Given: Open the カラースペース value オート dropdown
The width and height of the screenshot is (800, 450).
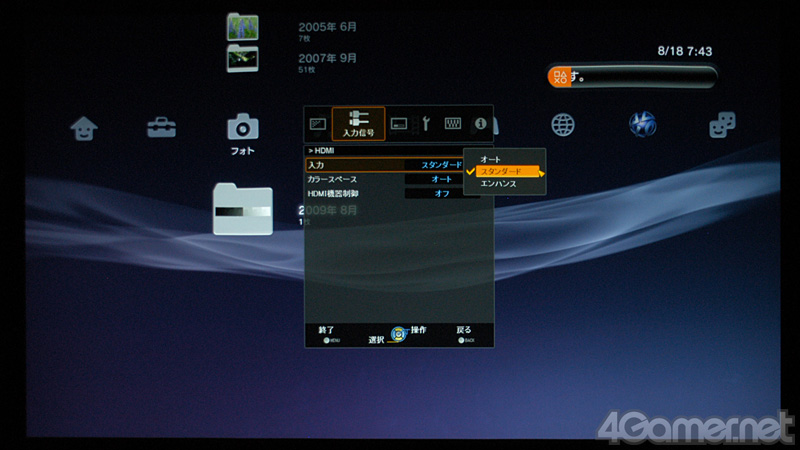Looking at the screenshot, I should point(441,179).
